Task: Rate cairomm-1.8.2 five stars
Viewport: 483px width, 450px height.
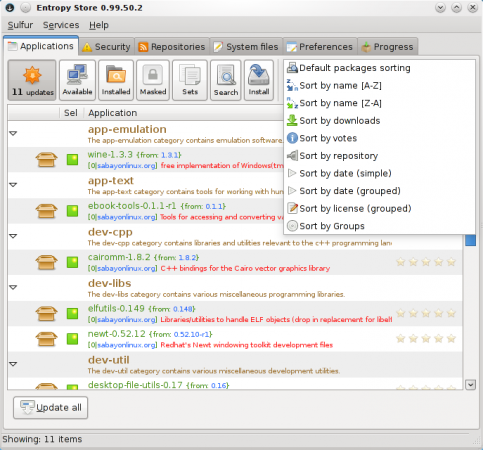Action: point(451,262)
